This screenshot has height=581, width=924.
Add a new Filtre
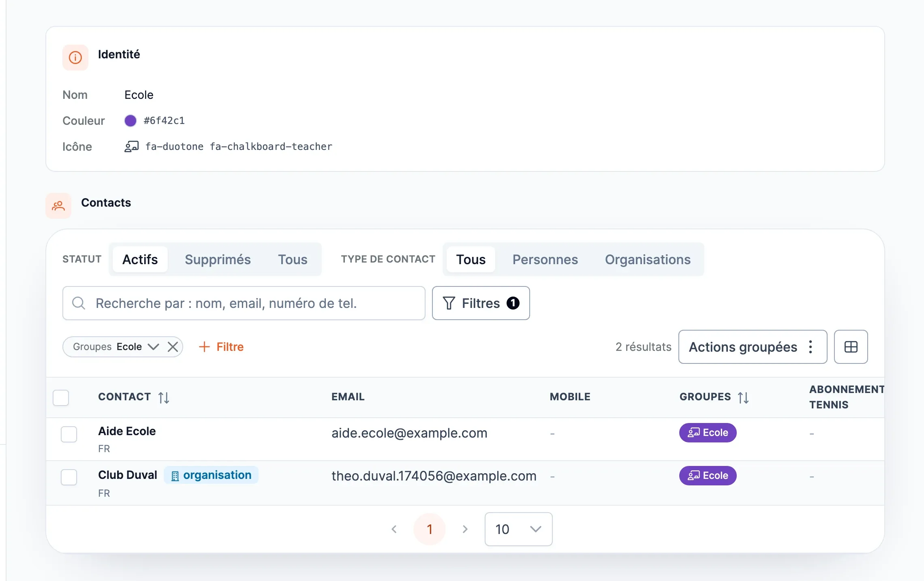[x=221, y=347]
